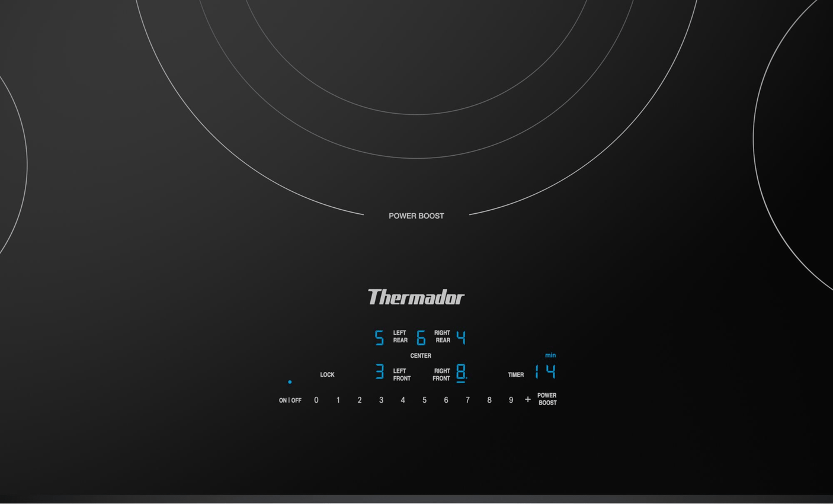The width and height of the screenshot is (833, 504).
Task: Select heat level 4 on the number strip
Action: [403, 400]
